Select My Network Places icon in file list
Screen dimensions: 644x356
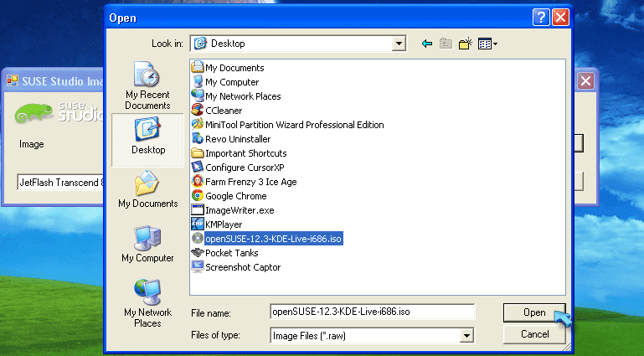click(198, 95)
